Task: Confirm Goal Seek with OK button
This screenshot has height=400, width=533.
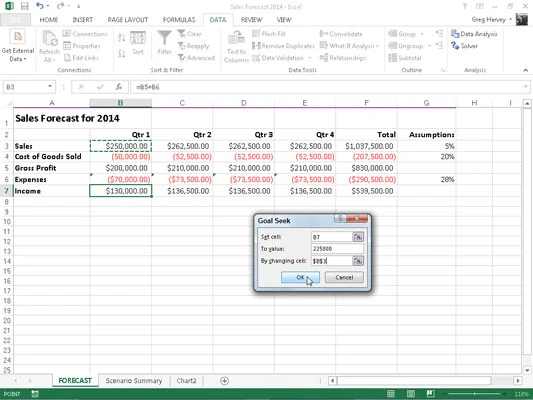Action: (300, 277)
